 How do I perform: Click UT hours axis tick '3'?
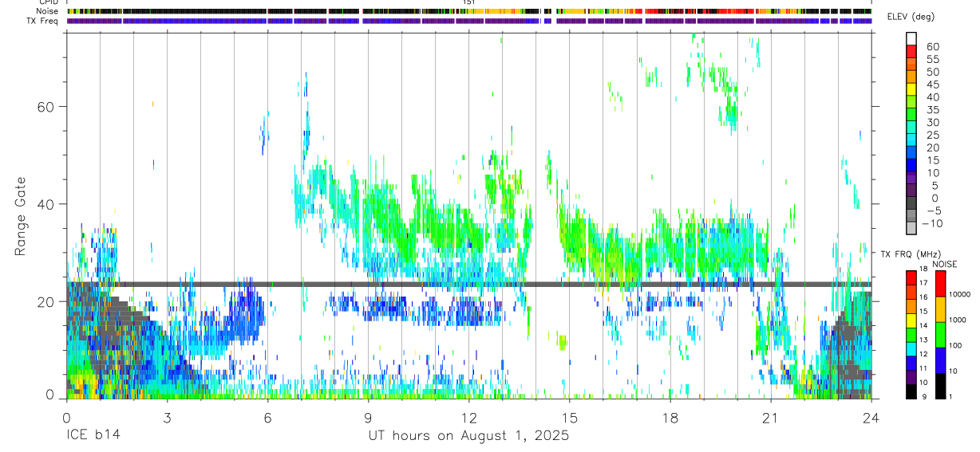coord(167,417)
